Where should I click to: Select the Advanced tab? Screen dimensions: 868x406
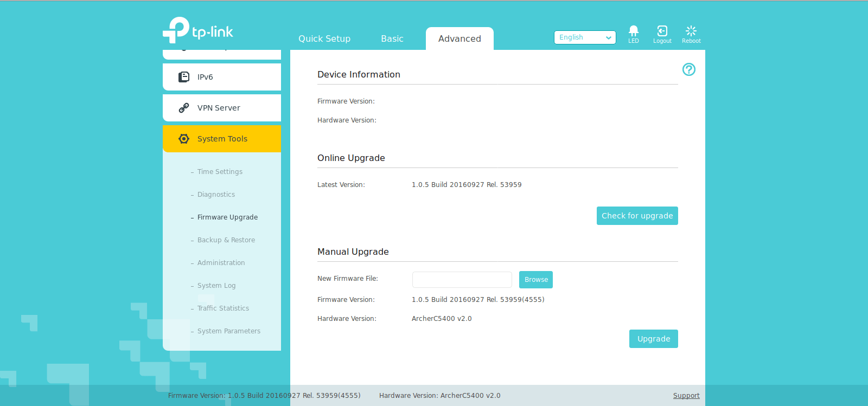pyautogui.click(x=459, y=38)
